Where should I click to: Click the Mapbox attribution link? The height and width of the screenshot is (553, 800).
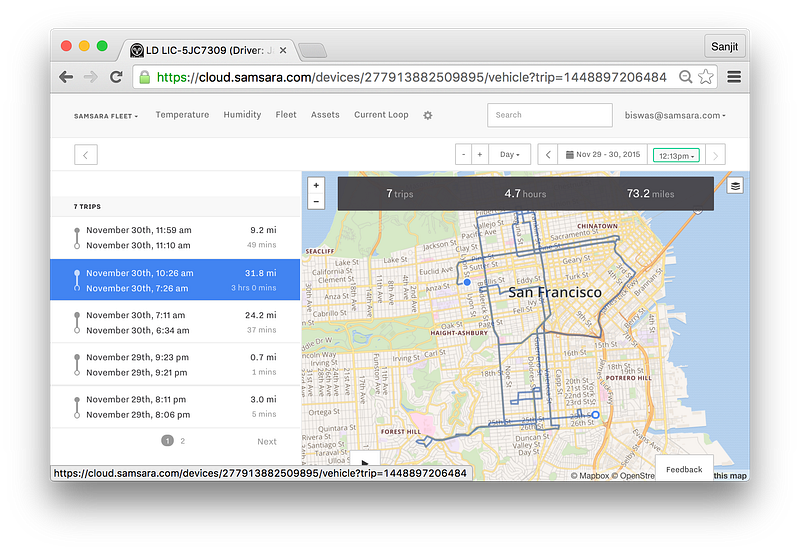click(x=589, y=475)
